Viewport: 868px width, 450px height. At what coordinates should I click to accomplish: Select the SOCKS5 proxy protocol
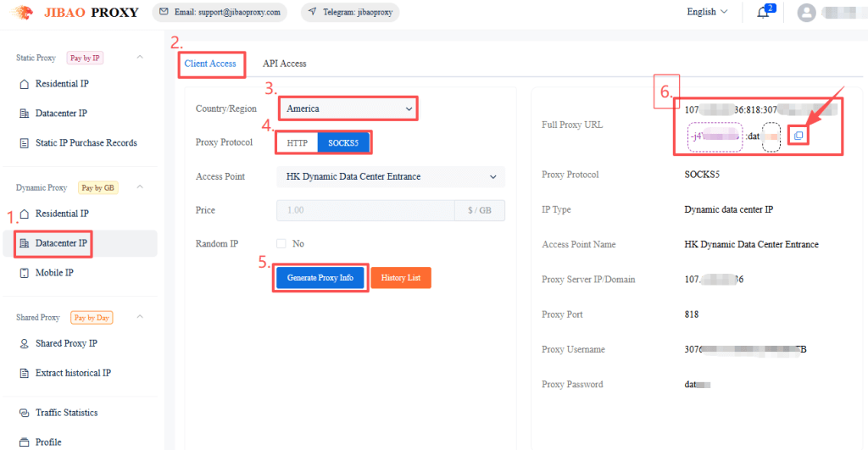[343, 143]
